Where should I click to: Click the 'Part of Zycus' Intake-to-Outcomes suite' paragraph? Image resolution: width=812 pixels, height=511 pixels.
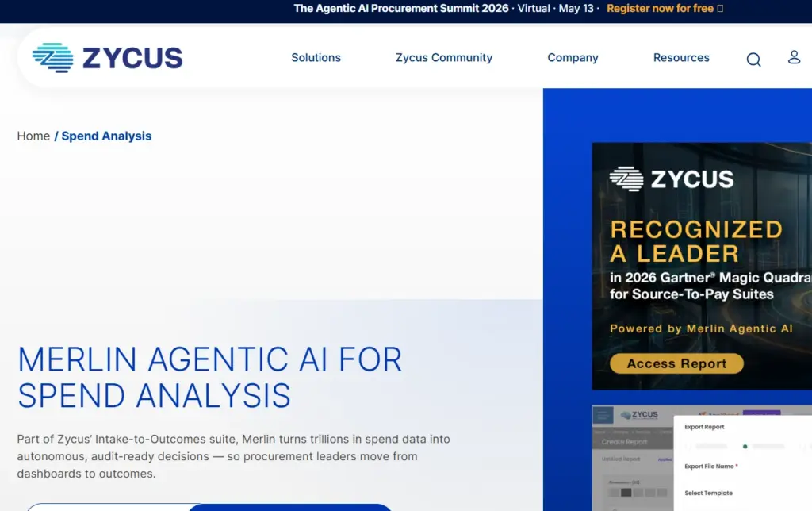pyautogui.click(x=234, y=456)
